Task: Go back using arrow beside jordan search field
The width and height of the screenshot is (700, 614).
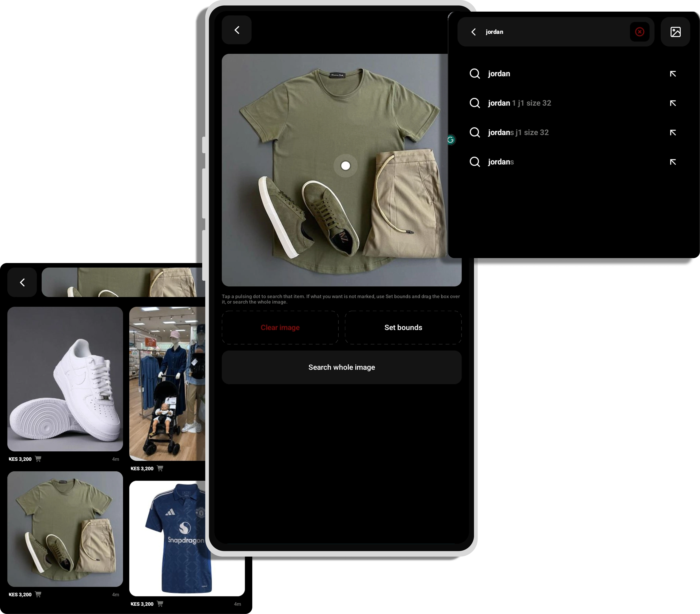Action: coord(474,32)
